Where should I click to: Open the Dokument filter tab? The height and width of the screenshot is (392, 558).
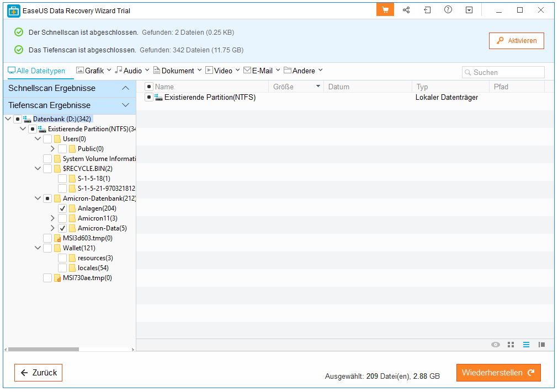178,71
